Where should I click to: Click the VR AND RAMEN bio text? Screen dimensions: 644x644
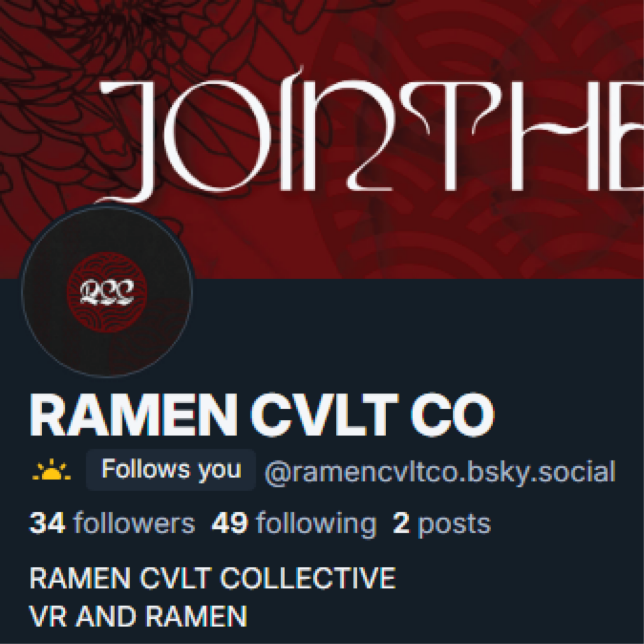click(138, 616)
